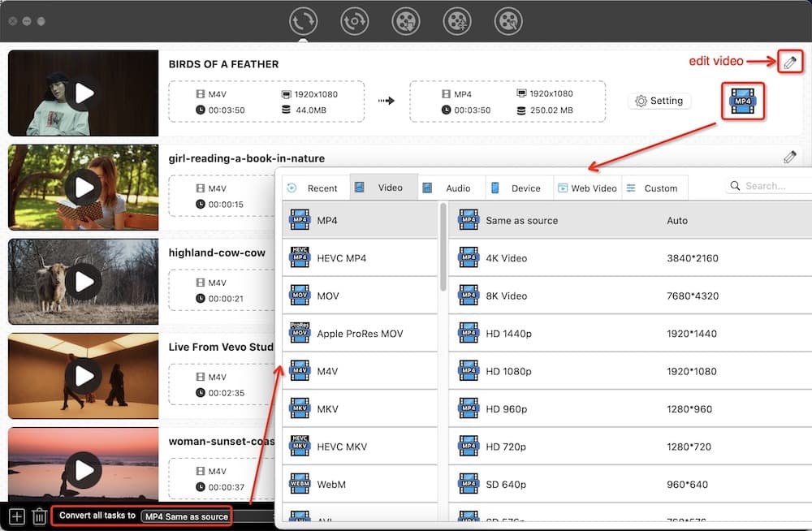Select the Converter icon in the top toolbar

303,21
